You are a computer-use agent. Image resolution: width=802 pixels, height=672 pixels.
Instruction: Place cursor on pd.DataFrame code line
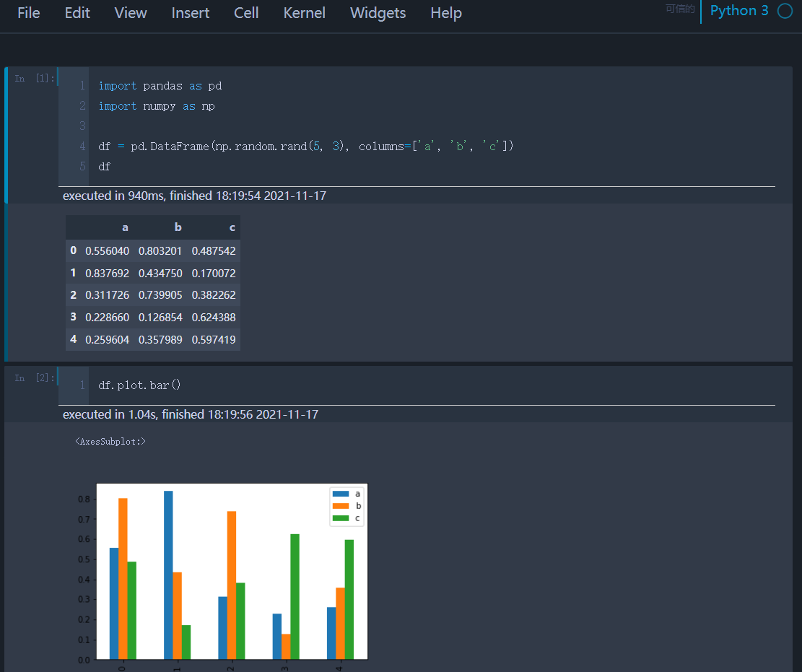[306, 147]
